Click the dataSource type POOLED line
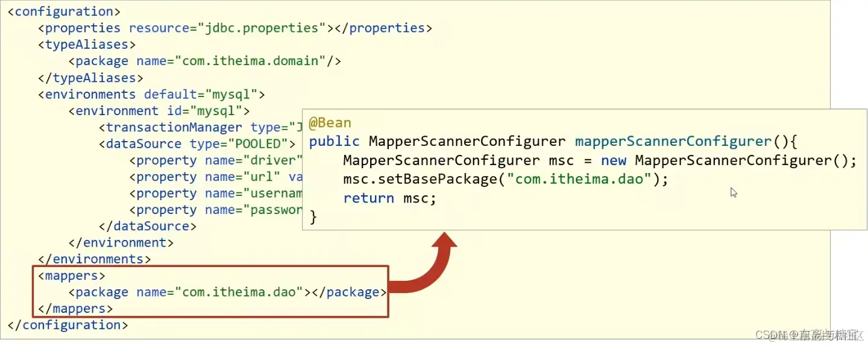 pos(197,143)
